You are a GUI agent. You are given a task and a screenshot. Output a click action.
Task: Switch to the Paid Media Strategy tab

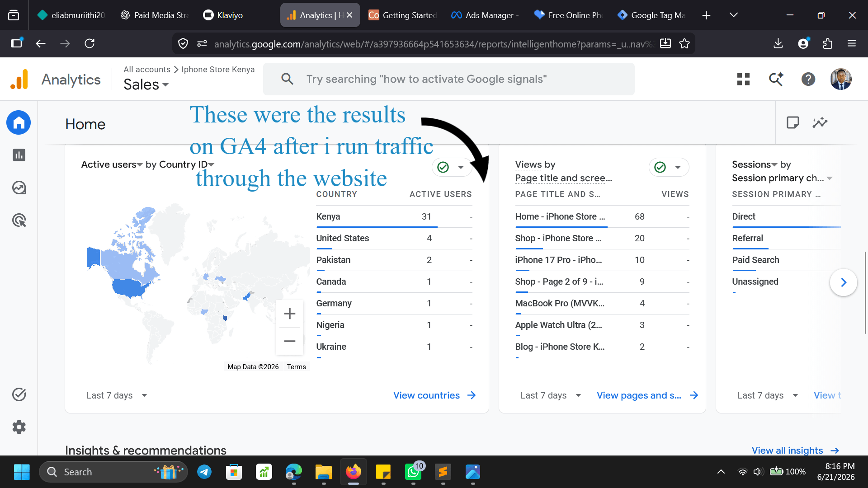pyautogui.click(x=154, y=15)
